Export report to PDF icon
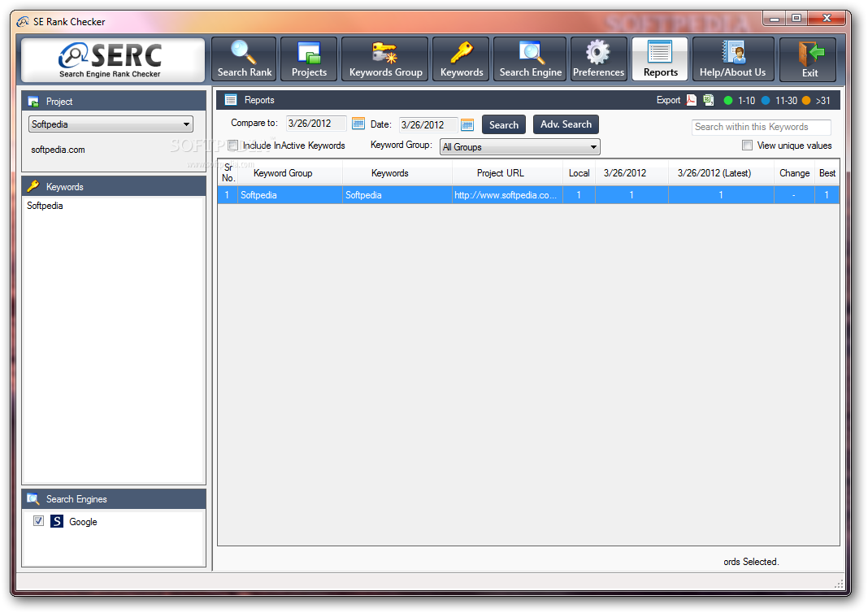This screenshot has height=613, width=868. (x=692, y=100)
